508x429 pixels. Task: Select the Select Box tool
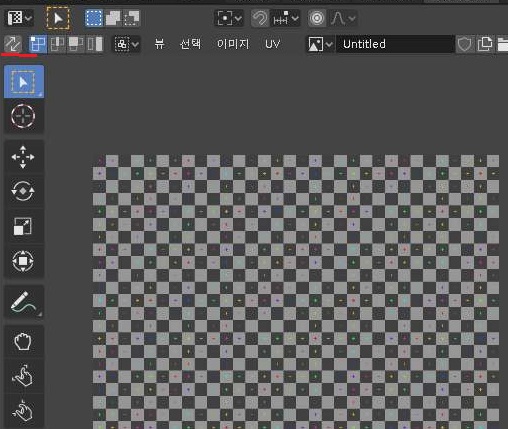pos(24,82)
